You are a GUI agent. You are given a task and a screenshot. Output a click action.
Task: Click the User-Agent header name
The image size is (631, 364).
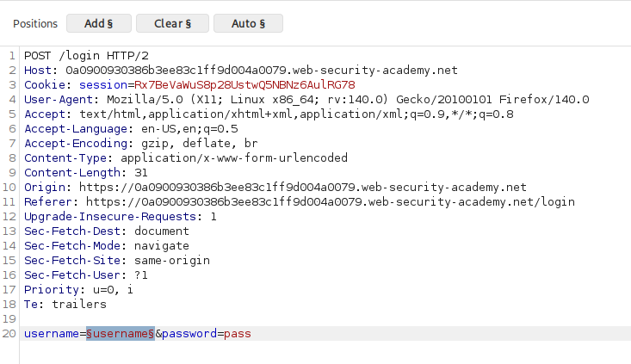pos(59,99)
